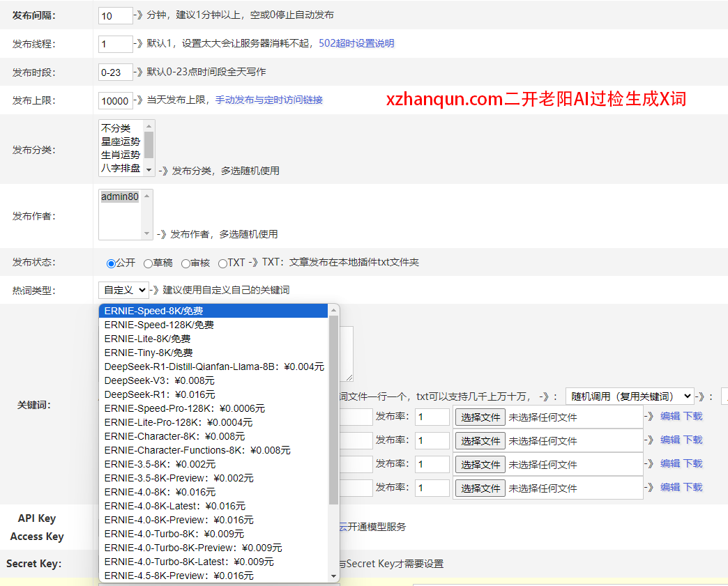Open the 热词类型 自定义 dropdown

coord(123,290)
